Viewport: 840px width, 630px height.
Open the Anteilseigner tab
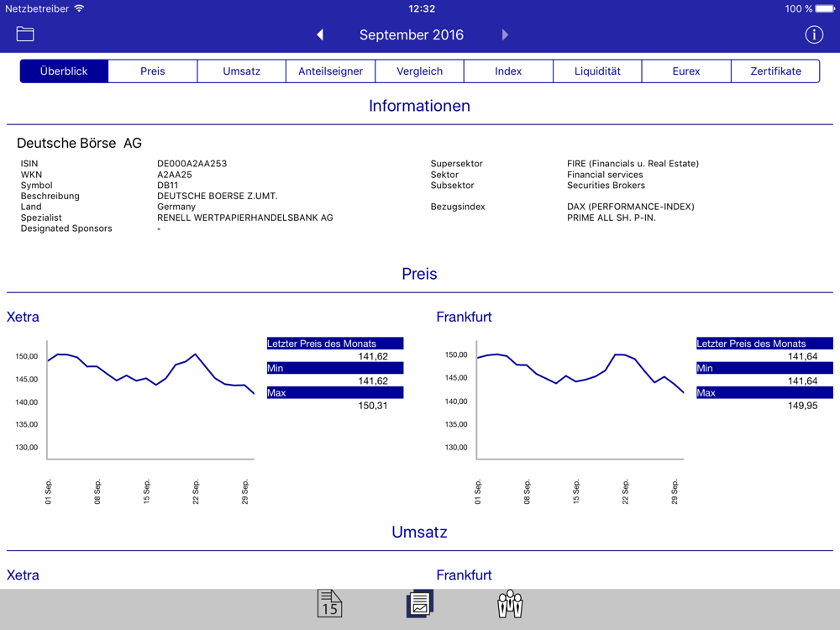[330, 71]
